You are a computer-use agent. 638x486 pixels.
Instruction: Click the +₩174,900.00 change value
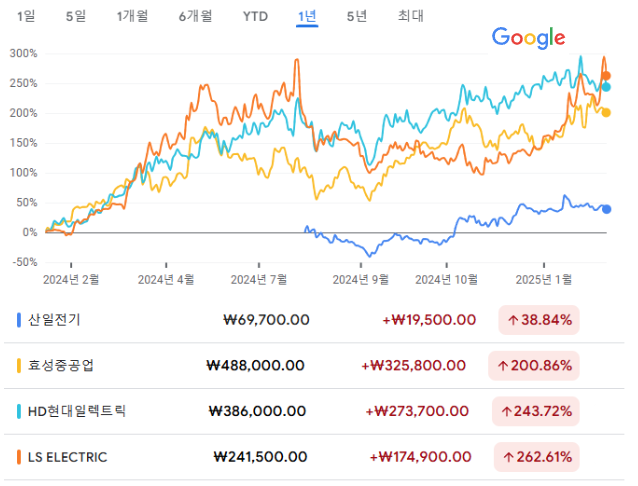click(420, 457)
